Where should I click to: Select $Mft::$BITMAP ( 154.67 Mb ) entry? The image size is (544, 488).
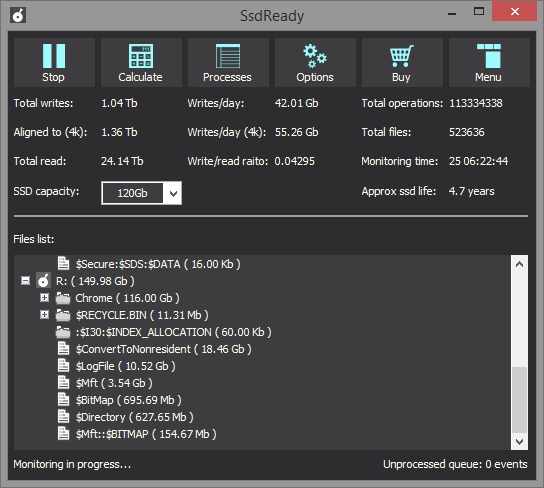point(146,434)
